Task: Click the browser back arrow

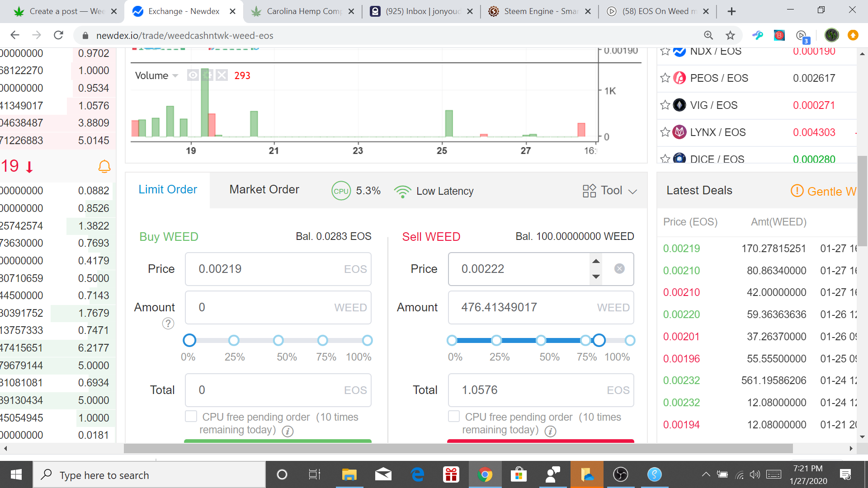Action: (x=15, y=35)
